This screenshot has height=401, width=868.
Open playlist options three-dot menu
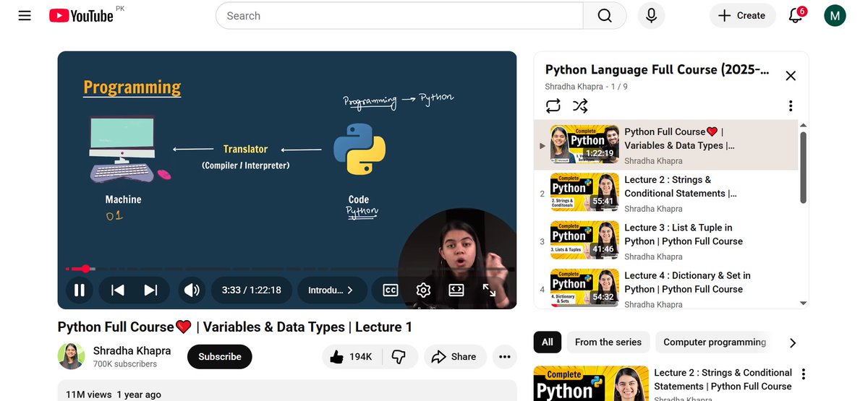click(791, 106)
